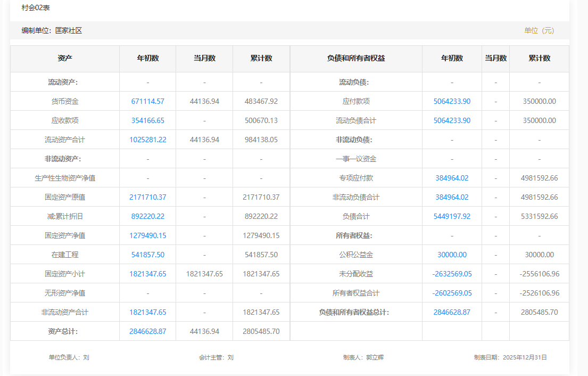The width and height of the screenshot is (588, 376).
Task: Open the 未分配收益 年初数 link -2632569.05
Action: 452,274
